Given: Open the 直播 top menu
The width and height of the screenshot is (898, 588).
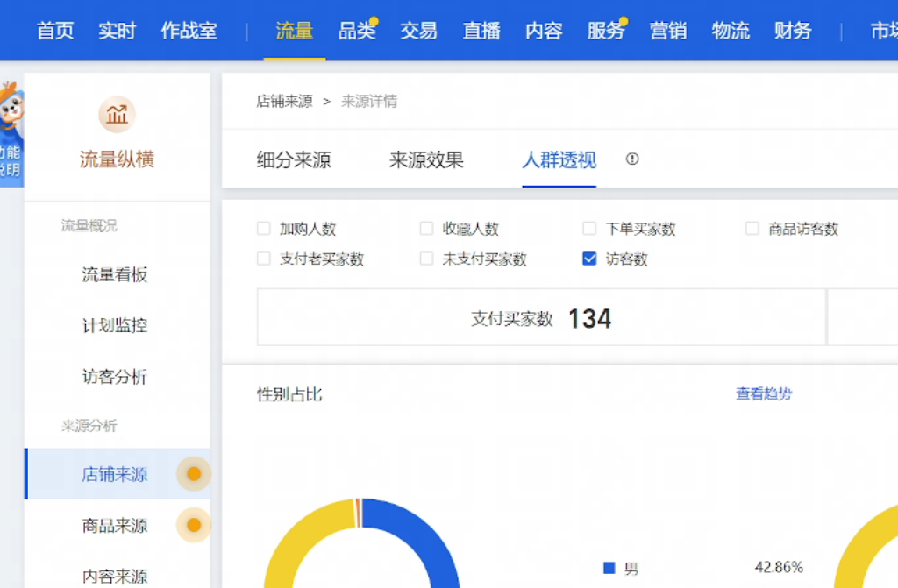Looking at the screenshot, I should 481,31.
